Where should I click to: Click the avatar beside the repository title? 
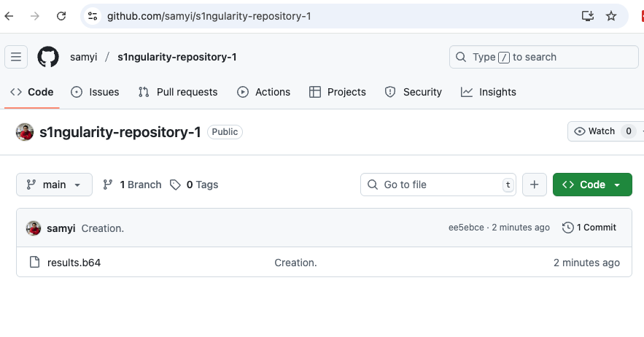(25, 132)
